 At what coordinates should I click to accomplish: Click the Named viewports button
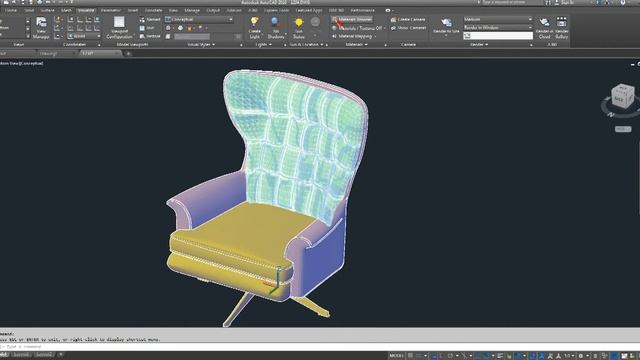pos(150,19)
